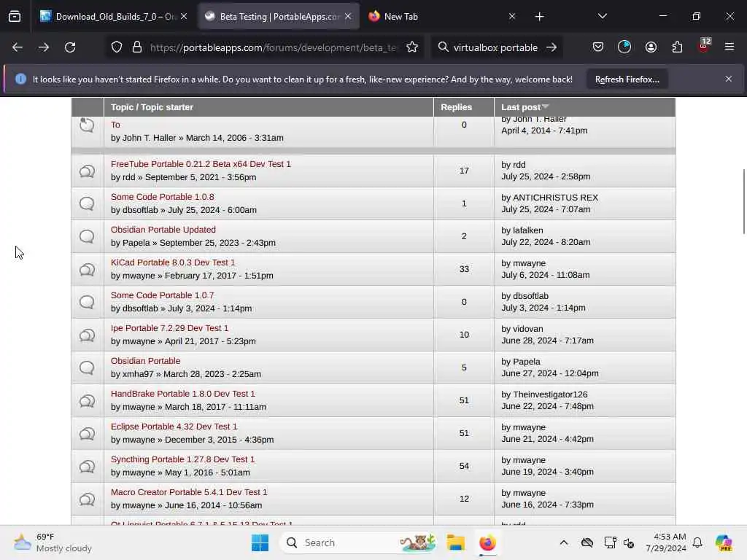Sort by the Topic / Topic starter header
This screenshot has height=560, width=747.
point(152,107)
